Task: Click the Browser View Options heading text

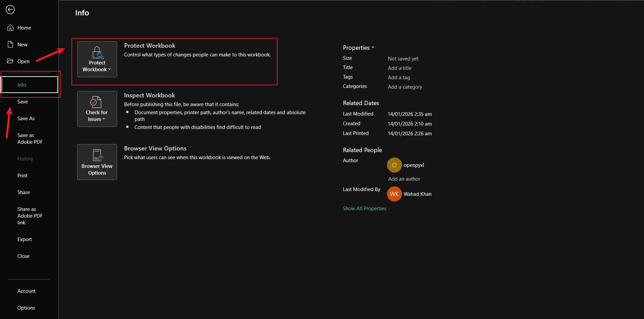Action: [x=155, y=148]
